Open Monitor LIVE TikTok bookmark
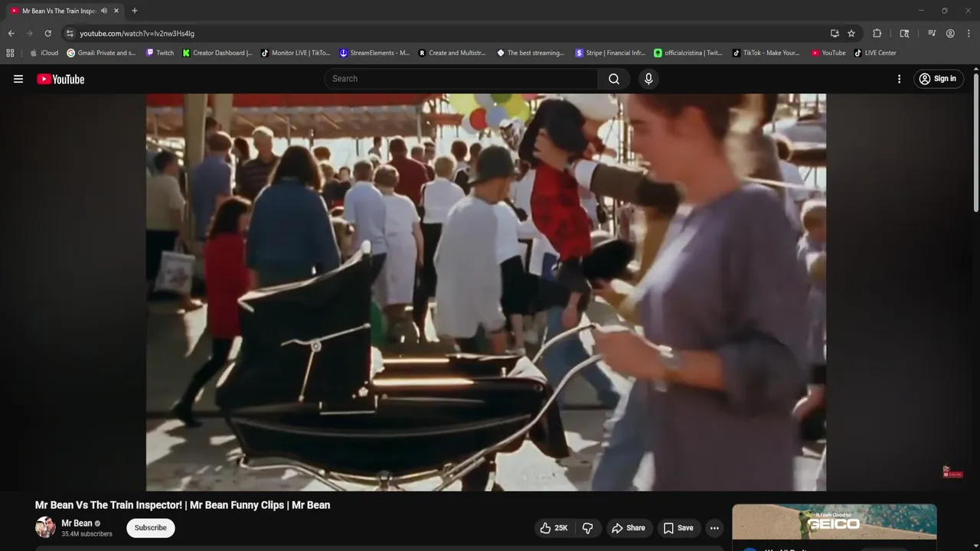 (x=296, y=53)
